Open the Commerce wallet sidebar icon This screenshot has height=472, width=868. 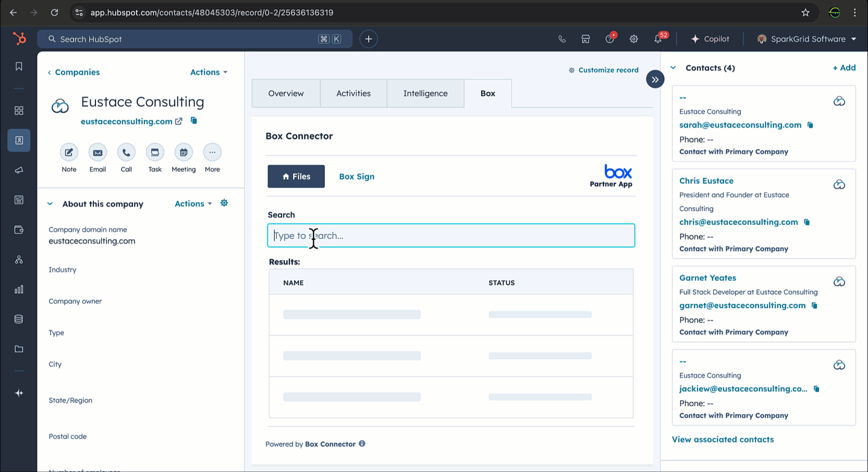19,230
